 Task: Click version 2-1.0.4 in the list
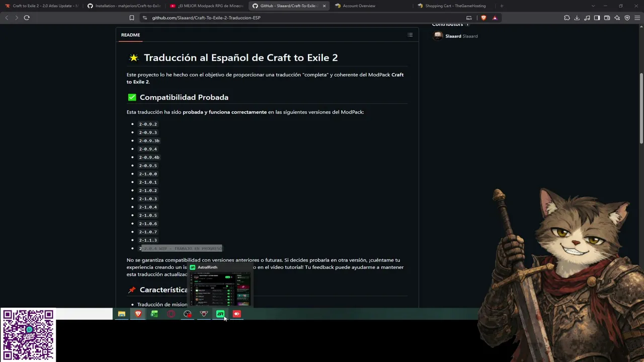click(148, 207)
